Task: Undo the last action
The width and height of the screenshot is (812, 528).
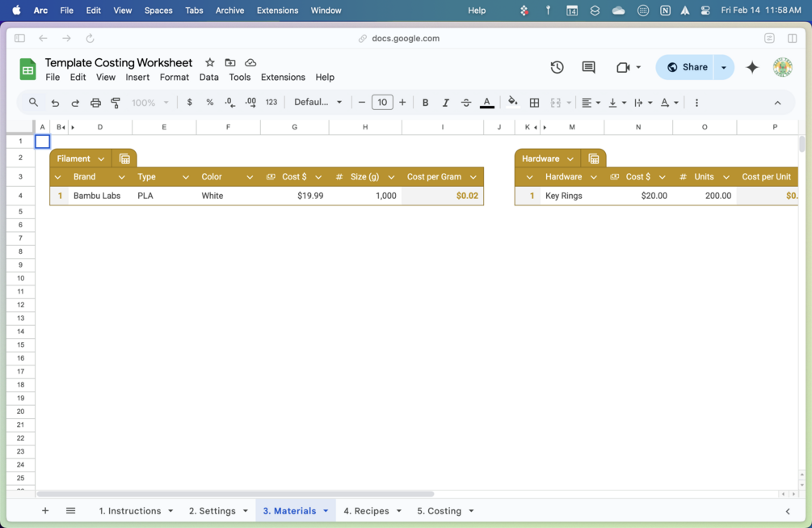Action: pyautogui.click(x=55, y=103)
